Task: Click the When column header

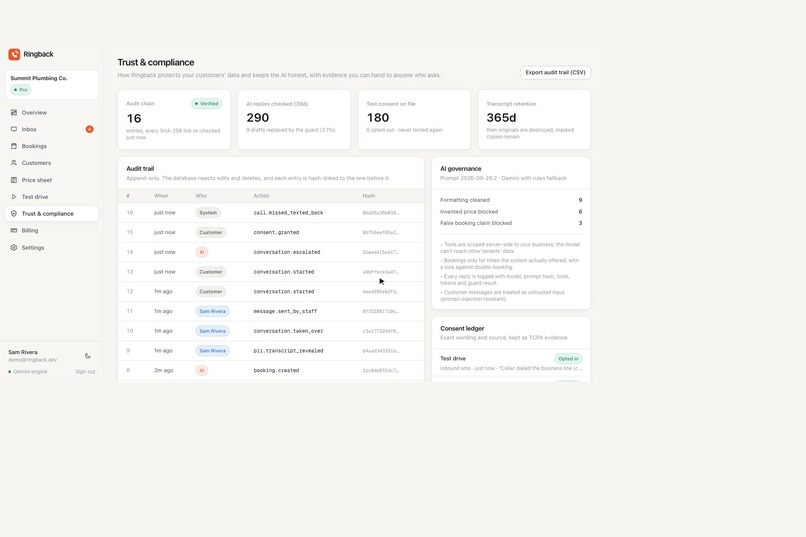Action: click(x=161, y=196)
